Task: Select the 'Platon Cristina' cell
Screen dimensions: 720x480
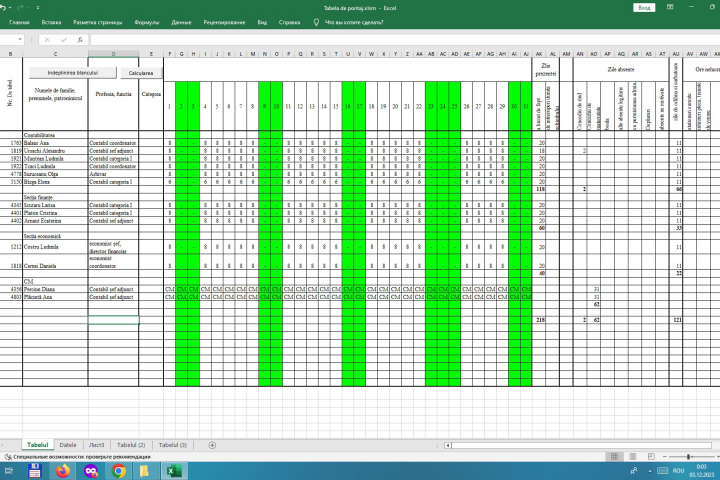Action: [x=55, y=213]
